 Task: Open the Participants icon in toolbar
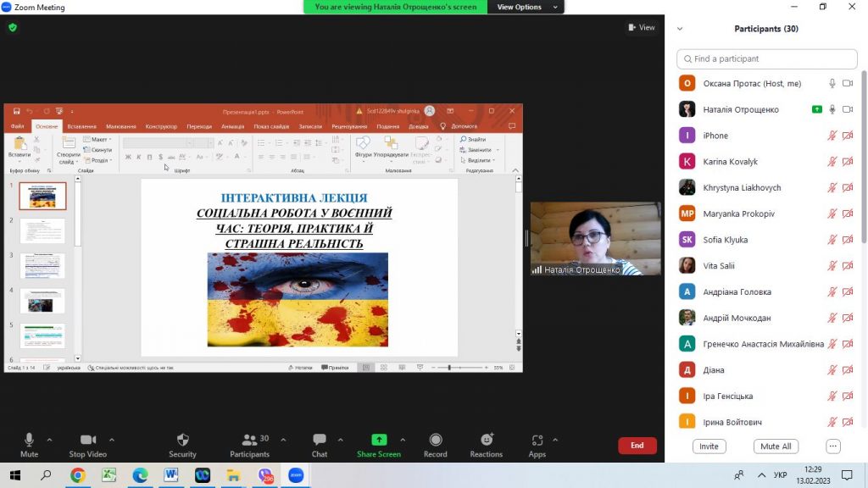pos(249,441)
